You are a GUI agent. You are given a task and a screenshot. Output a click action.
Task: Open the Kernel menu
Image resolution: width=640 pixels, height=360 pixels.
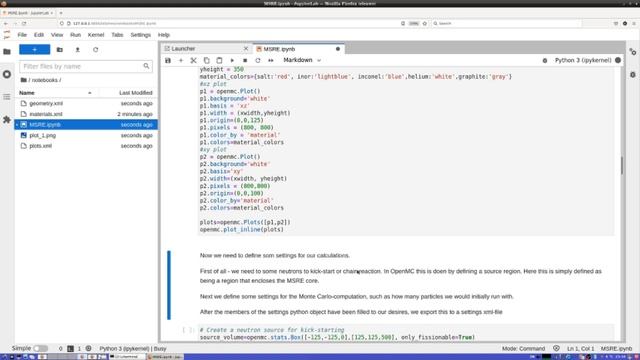(96, 35)
